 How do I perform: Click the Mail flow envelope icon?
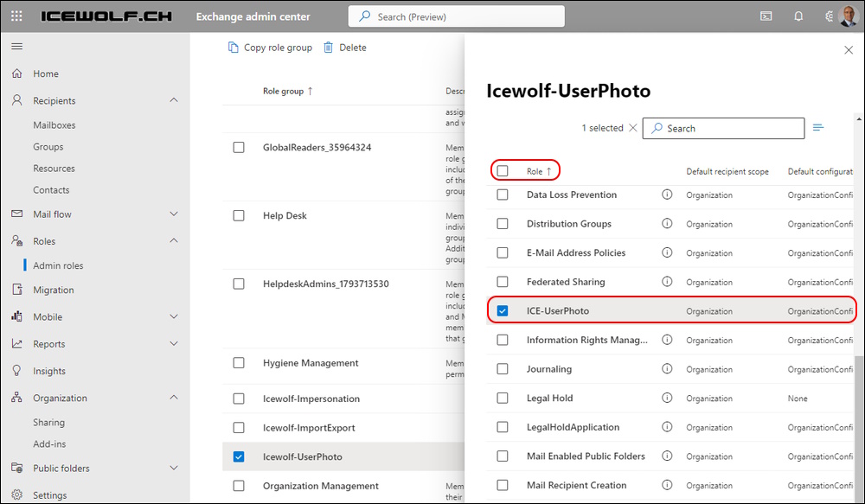17,214
